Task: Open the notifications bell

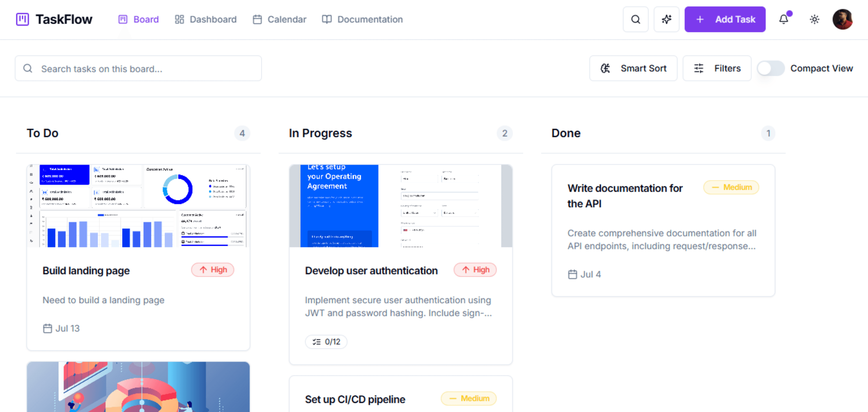Action: (x=784, y=19)
